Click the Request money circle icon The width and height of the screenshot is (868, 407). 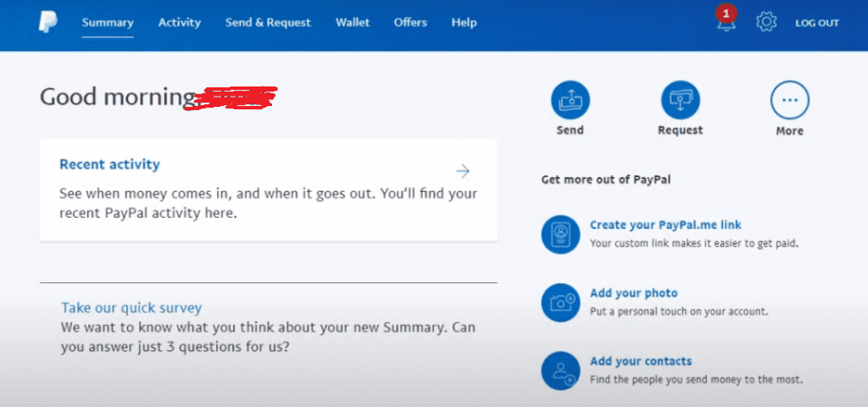pos(681,100)
